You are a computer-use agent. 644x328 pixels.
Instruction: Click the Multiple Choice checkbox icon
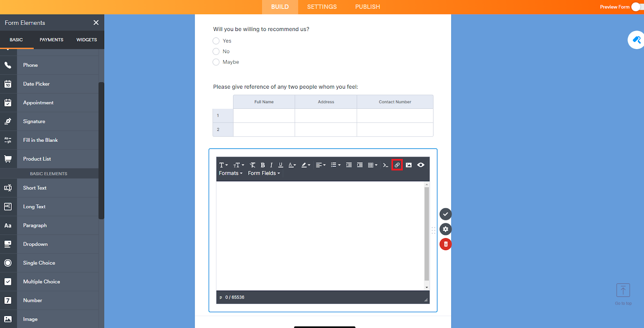point(8,281)
